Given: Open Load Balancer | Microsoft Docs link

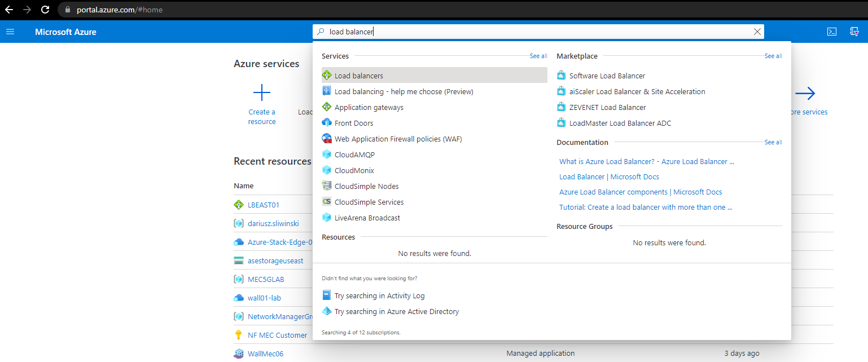Looking at the screenshot, I should click(x=609, y=176).
